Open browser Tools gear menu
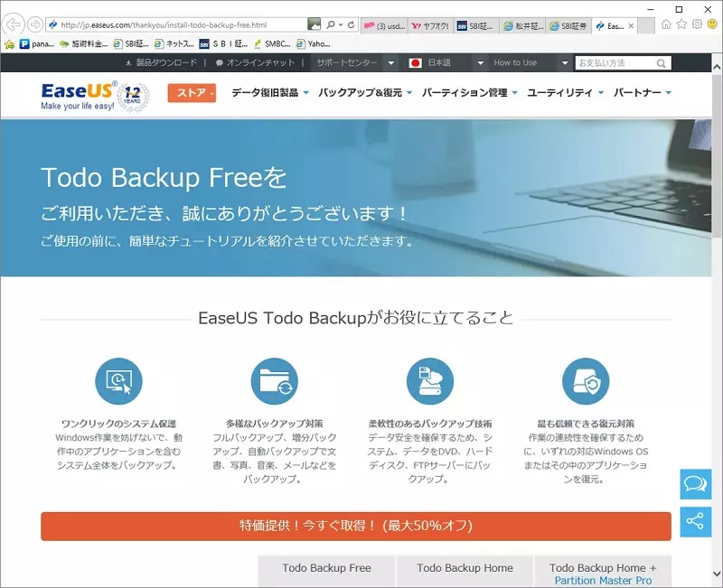Image resolution: width=723 pixels, height=588 pixels. (x=697, y=24)
